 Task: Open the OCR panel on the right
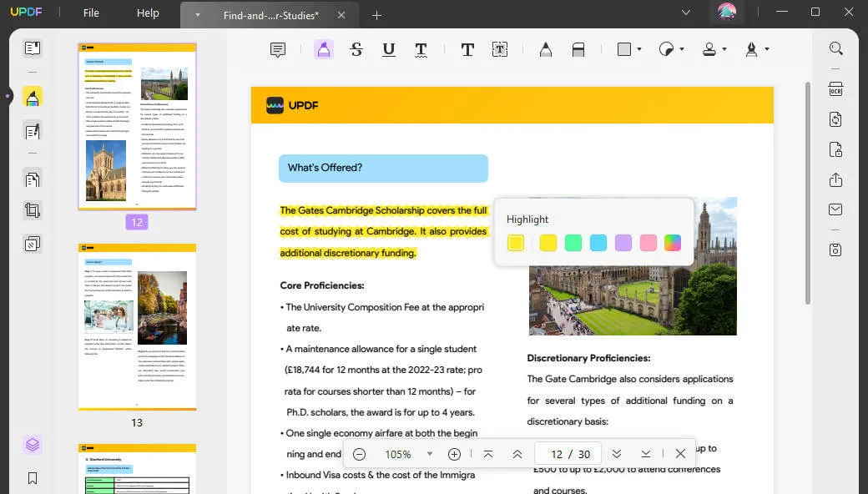(835, 88)
